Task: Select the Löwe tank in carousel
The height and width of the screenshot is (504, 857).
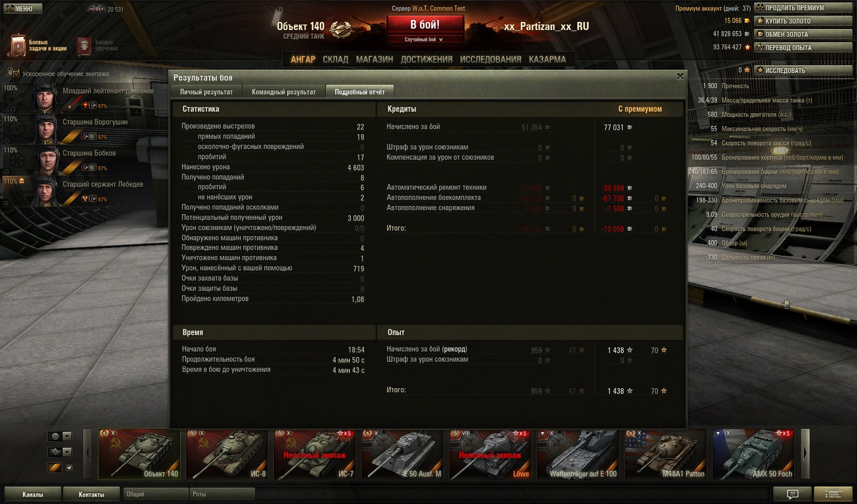Action: (490, 455)
